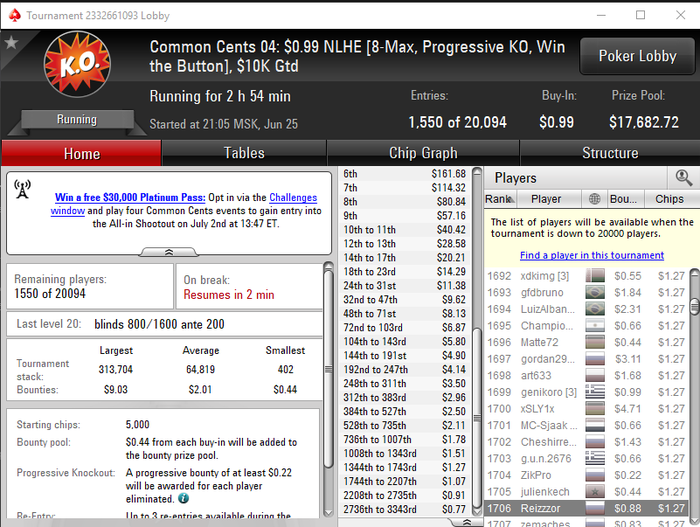The width and height of the screenshot is (700, 527).
Task: Select player row art633
Action: coord(586,376)
